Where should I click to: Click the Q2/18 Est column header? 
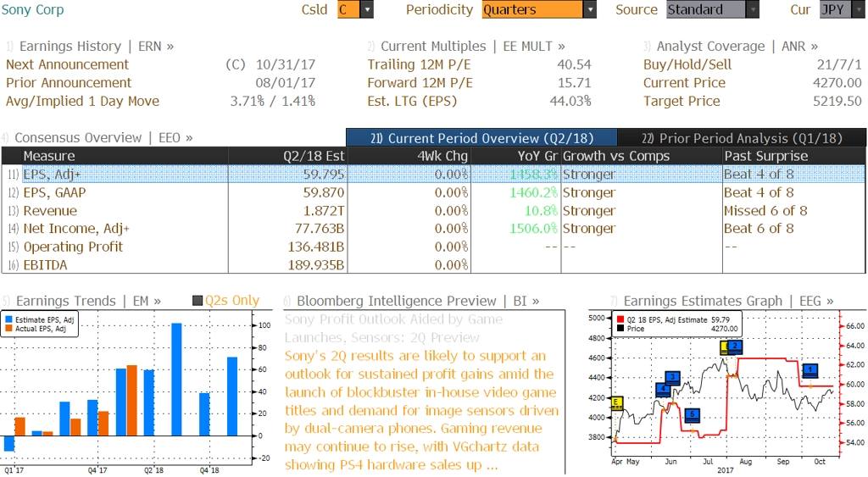[x=287, y=156]
